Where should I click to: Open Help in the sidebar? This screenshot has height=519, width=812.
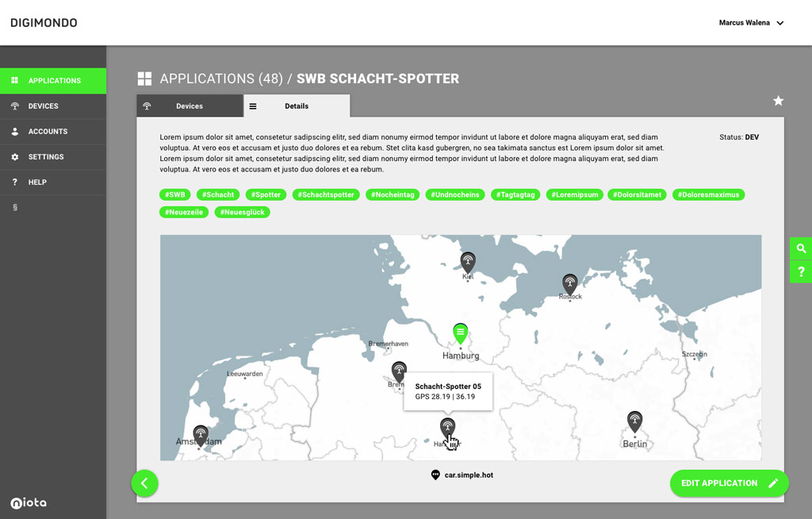(53, 183)
